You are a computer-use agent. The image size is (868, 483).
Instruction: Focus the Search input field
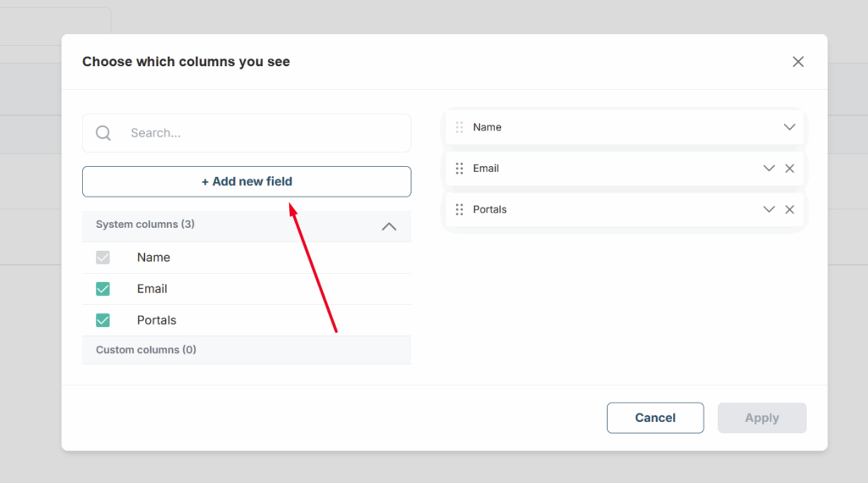click(x=247, y=133)
